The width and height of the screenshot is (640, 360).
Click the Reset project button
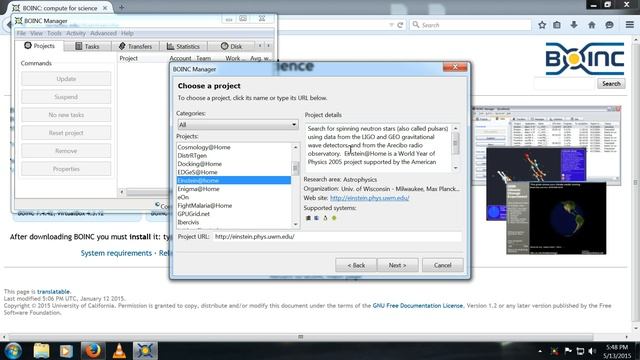click(66, 133)
